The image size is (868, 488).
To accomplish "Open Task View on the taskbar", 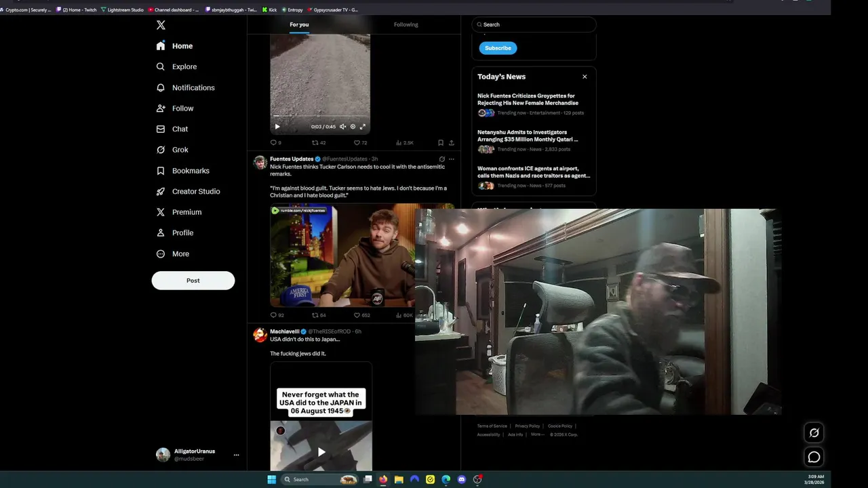I will coord(368,479).
